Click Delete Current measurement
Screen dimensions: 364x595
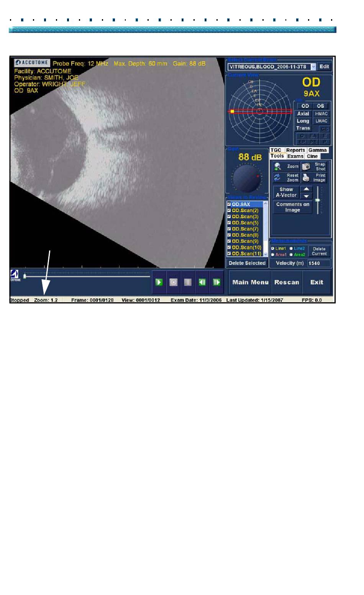coord(319,251)
